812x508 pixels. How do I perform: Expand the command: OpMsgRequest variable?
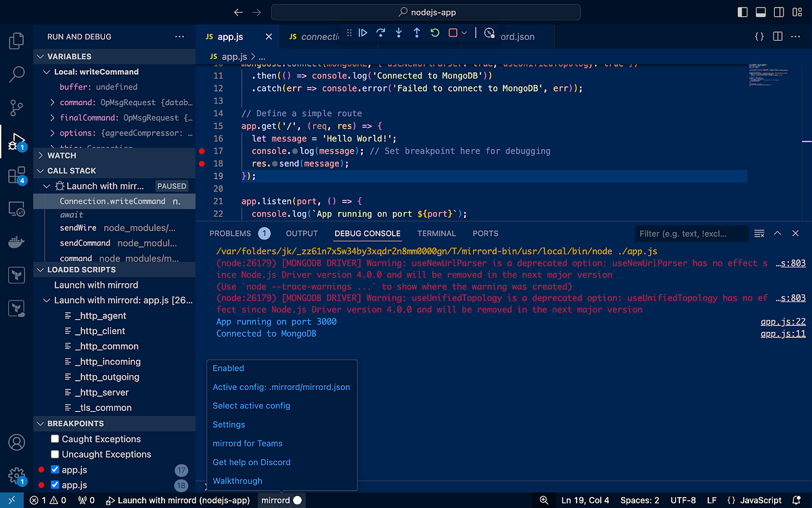(52, 102)
